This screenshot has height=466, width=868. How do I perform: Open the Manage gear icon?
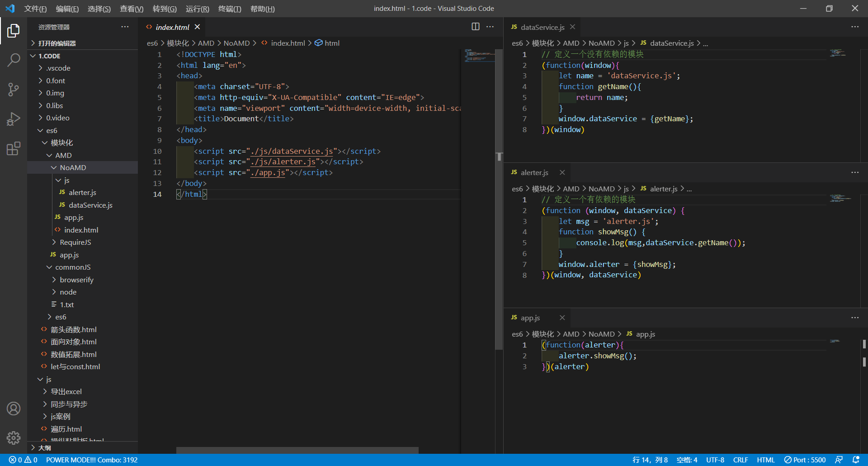point(14,437)
